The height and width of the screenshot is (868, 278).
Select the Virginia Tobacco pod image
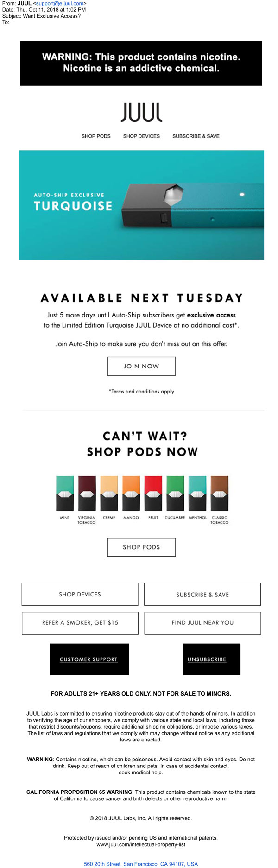87,493
